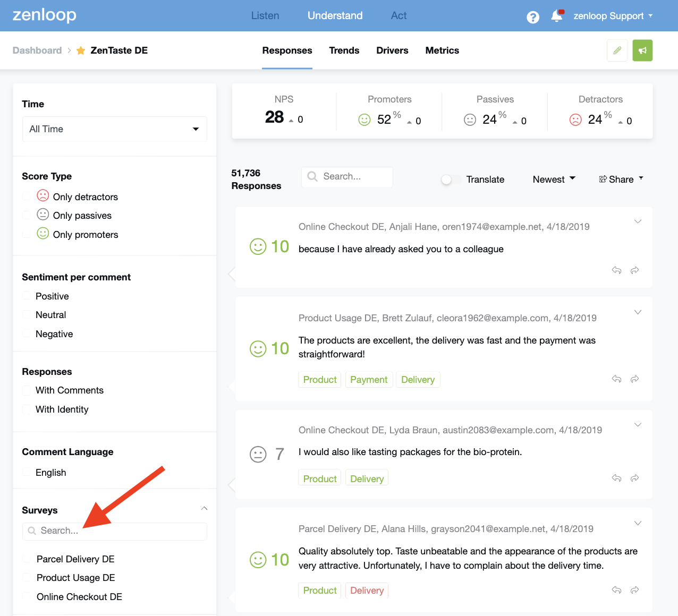Check With Identity filter
This screenshot has height=616, width=678.
pyautogui.click(x=27, y=409)
